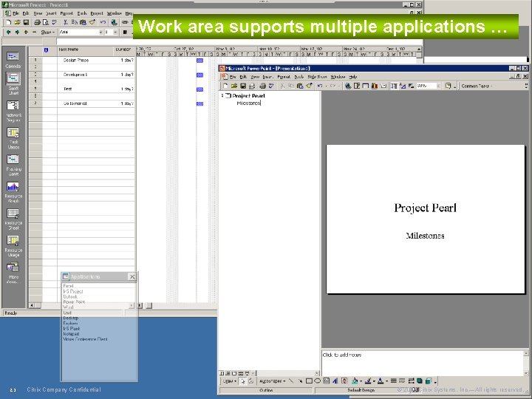The height and width of the screenshot is (399, 532).
Task: Click Indent right-arrow icon in Project formatting toolbar
Action: (x=17, y=33)
